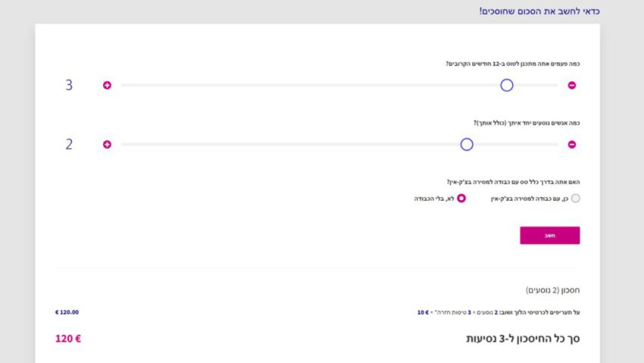Decrease passenger count with minus icon
Screen dimensions: 644x363
572,144
